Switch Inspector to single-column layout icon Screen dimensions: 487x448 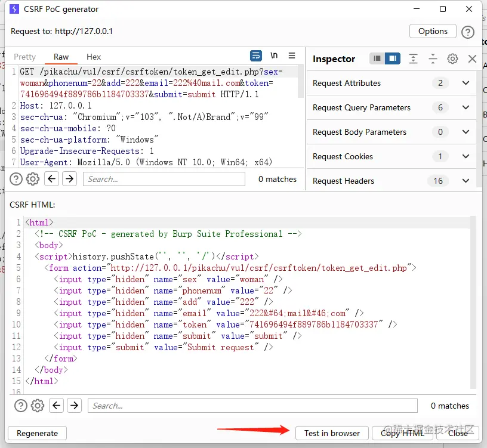pos(377,58)
